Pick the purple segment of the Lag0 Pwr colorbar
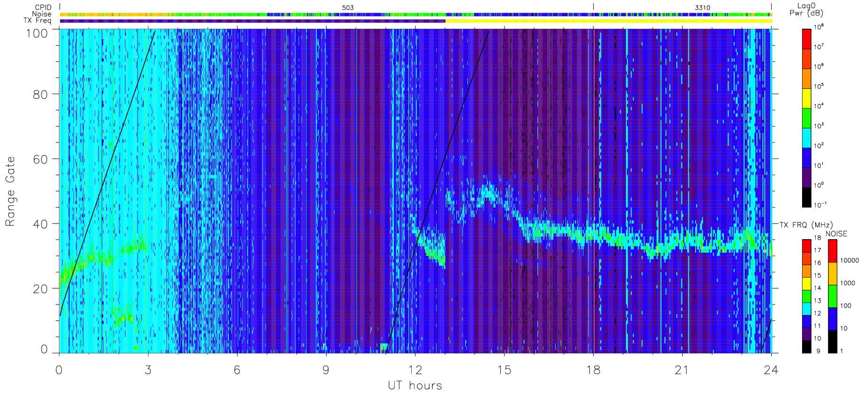This screenshot has height=400, width=868. [x=806, y=177]
